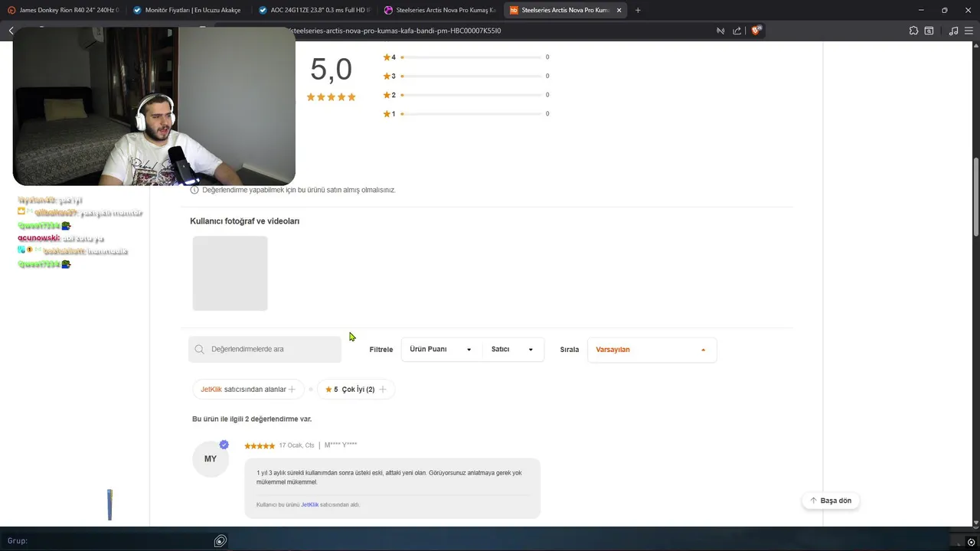Add 5 Çok İyi (2) filter chip
Screen dimensions: 980x551
[356, 390]
